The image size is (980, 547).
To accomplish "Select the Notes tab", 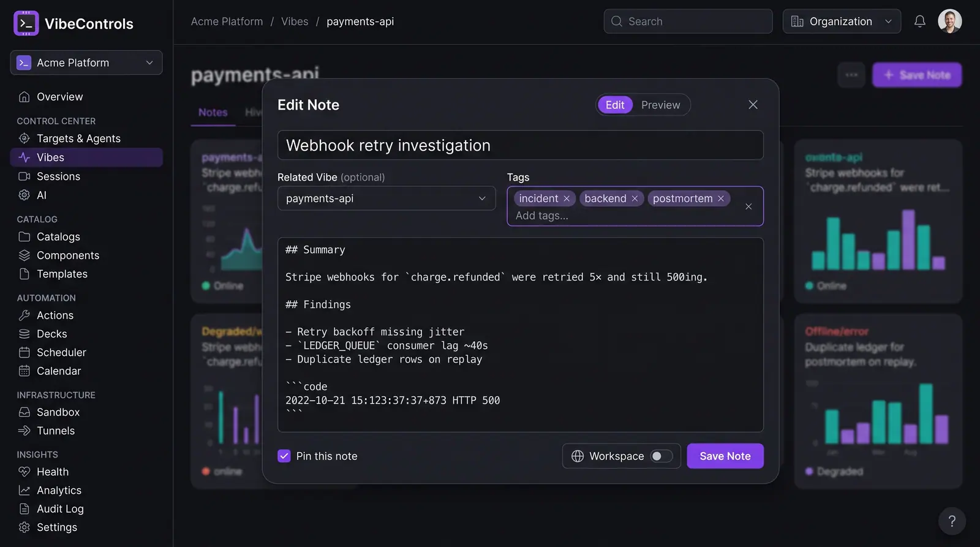I will pos(213,113).
